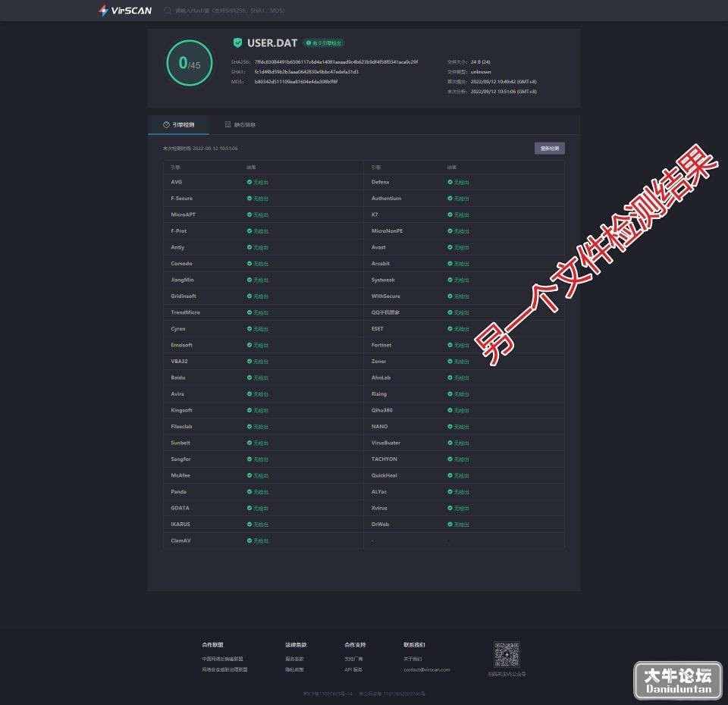Click the green check icon in AVG row
728x705 pixels.
tap(249, 182)
